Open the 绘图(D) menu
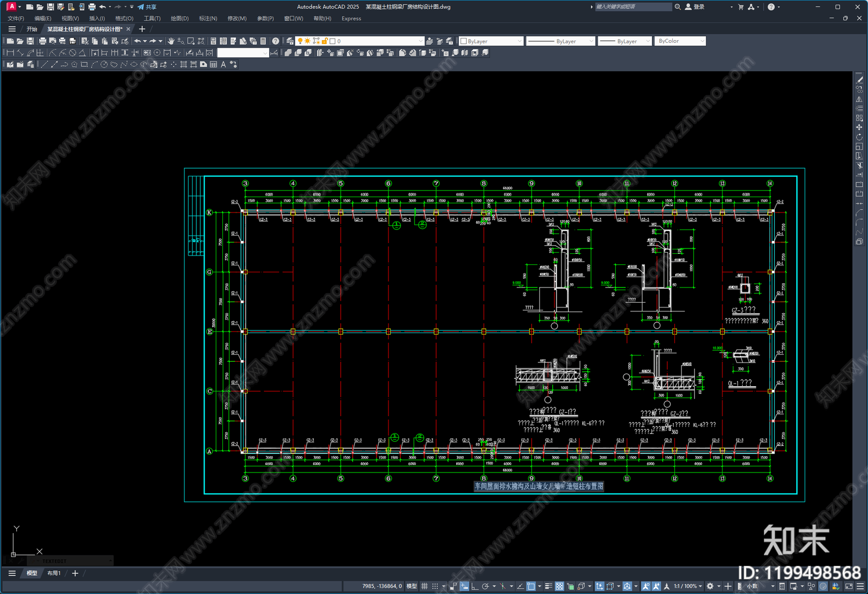 [x=180, y=18]
